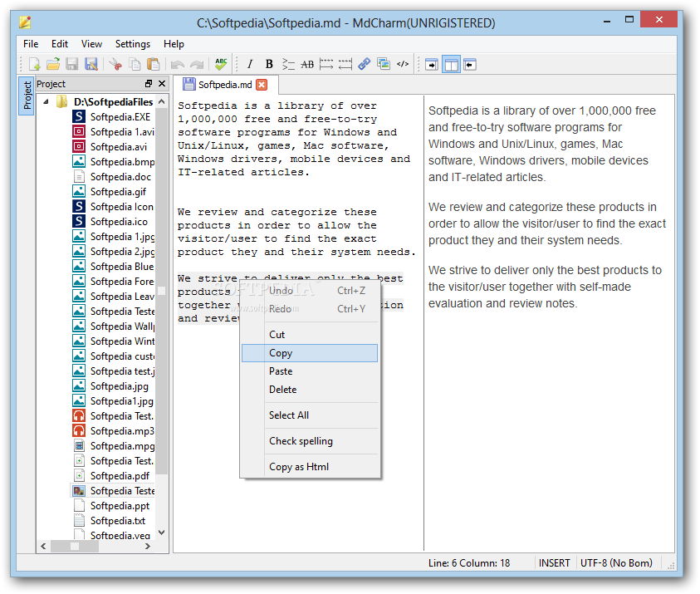Click the Undo arrow in toolbar
The width and height of the screenshot is (700, 594).
(x=178, y=64)
